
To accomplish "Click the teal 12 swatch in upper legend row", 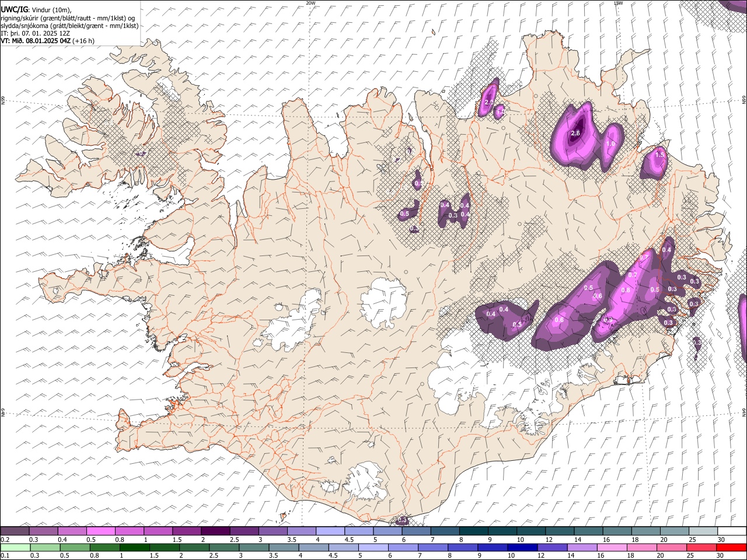I will 560,531.
